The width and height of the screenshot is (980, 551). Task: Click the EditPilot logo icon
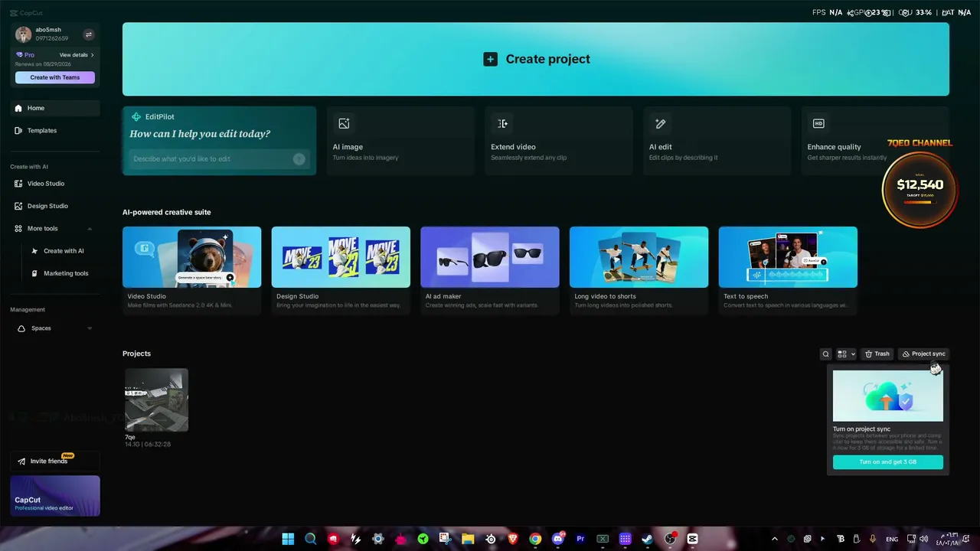click(x=136, y=117)
